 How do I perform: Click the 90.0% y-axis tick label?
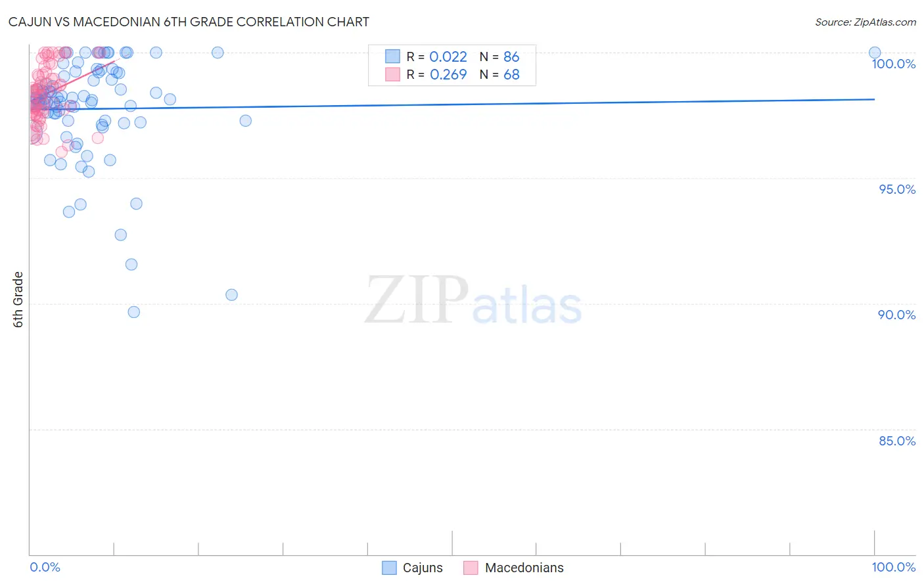[x=897, y=315]
